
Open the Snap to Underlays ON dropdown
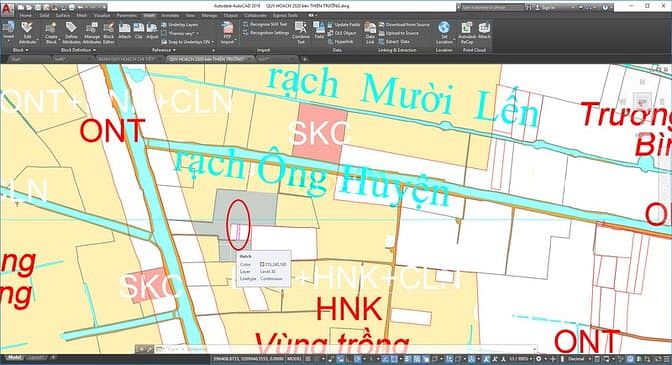(187, 42)
